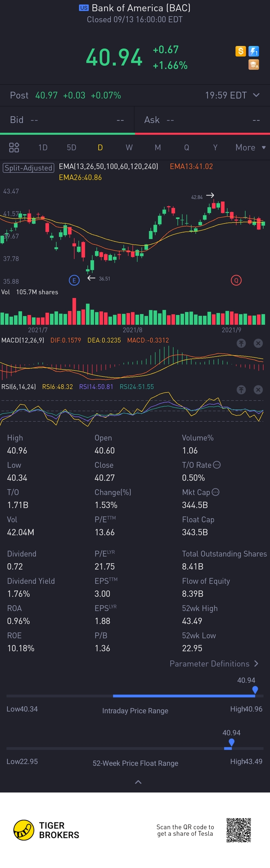Select the D daily chart tab
Viewport: 270px width, 868px height.
pos(100,147)
